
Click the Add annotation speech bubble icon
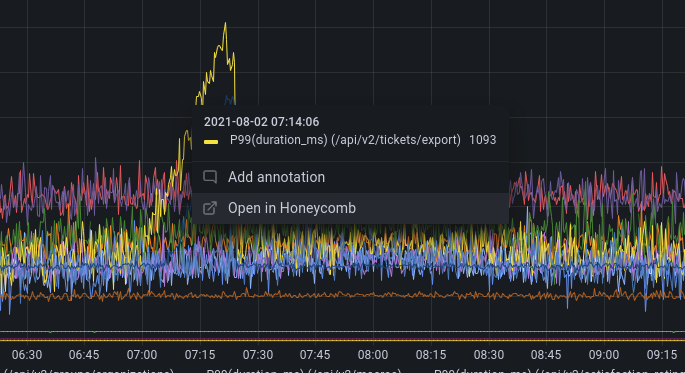210,177
